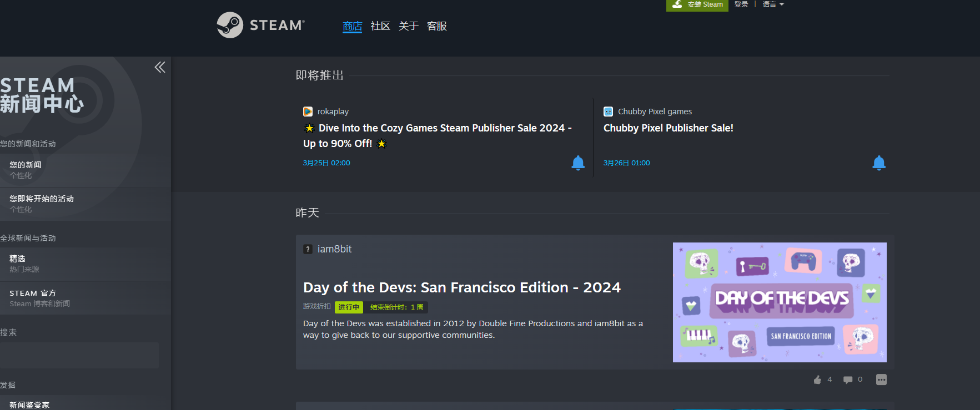Click the iam8bit question mark avatar
The height and width of the screenshot is (410, 980).
[x=308, y=250]
